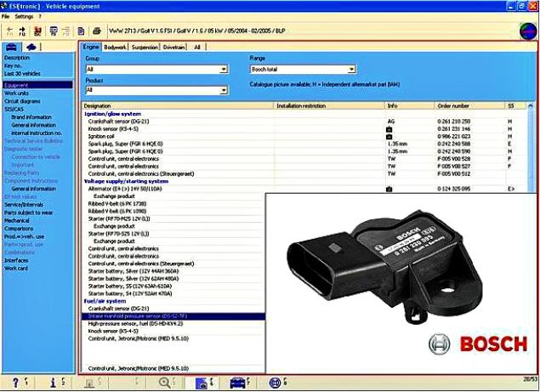Click the blue picture camera icon F6

pyautogui.click(x=202, y=383)
